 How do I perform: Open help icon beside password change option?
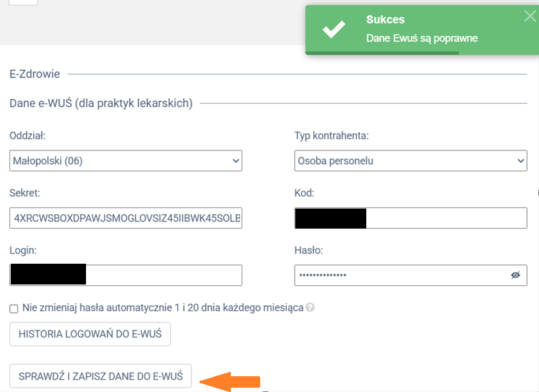click(x=310, y=308)
